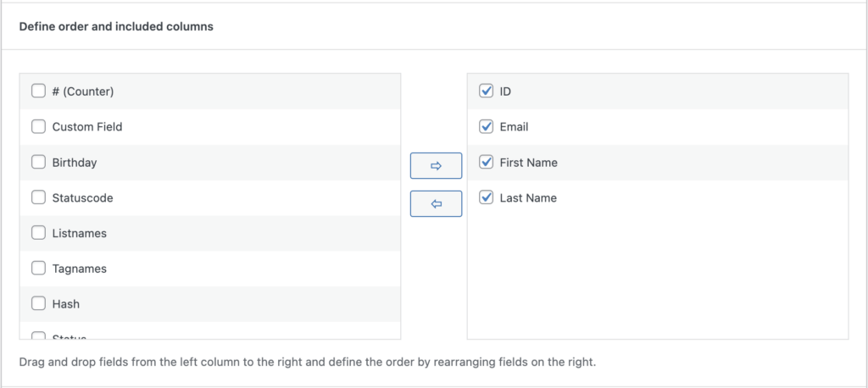Screen dimensions: 868x388
Task: Click the right arrow move button
Action: 436,166
